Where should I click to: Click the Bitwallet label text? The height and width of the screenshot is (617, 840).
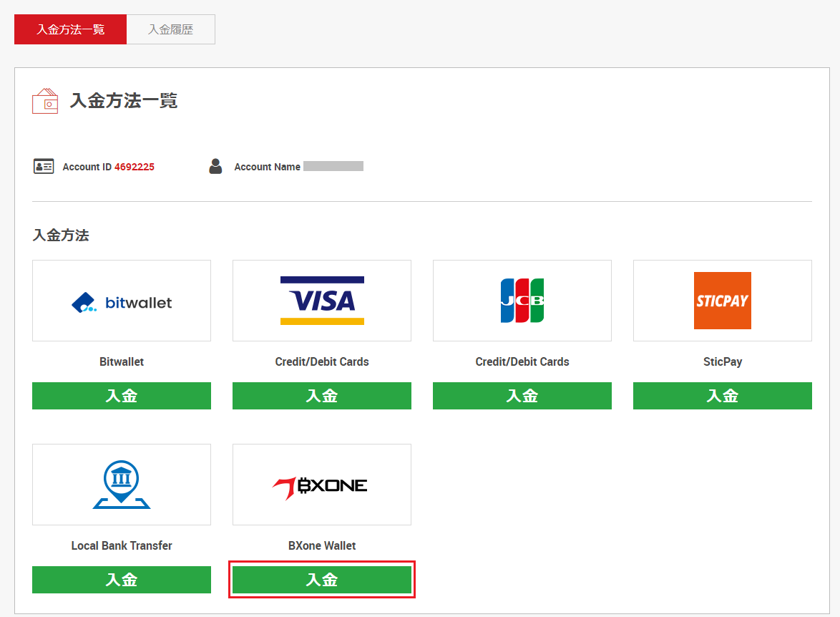pos(122,362)
